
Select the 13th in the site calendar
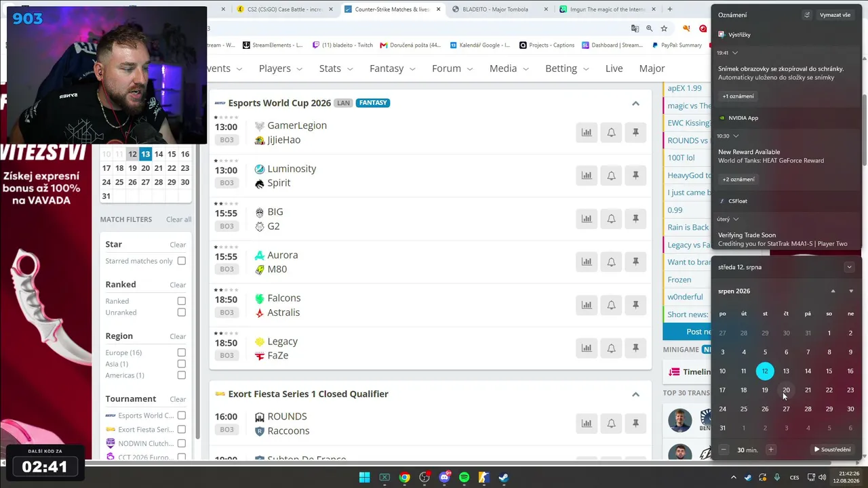[145, 155]
